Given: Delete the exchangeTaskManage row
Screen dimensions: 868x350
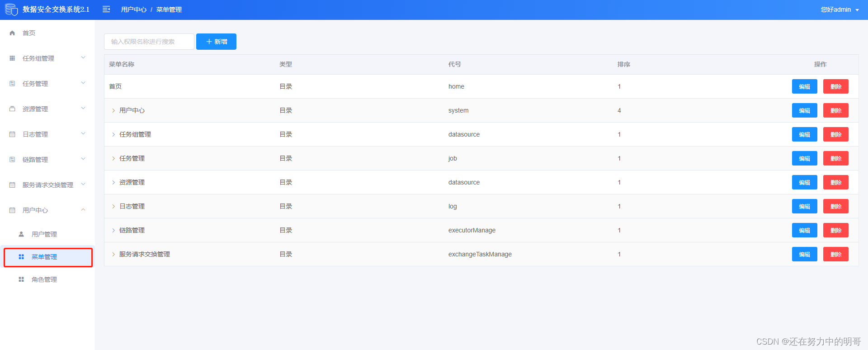Looking at the screenshot, I should 835,254.
